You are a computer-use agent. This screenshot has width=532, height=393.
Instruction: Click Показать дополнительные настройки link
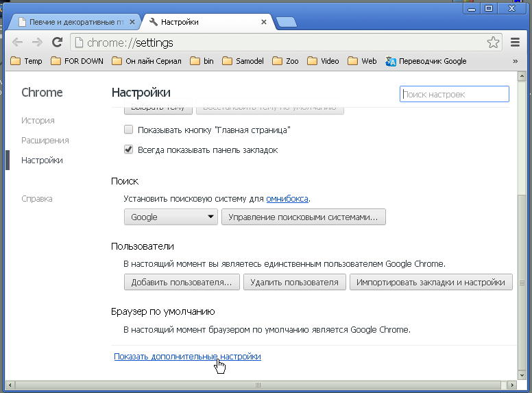[187, 357]
